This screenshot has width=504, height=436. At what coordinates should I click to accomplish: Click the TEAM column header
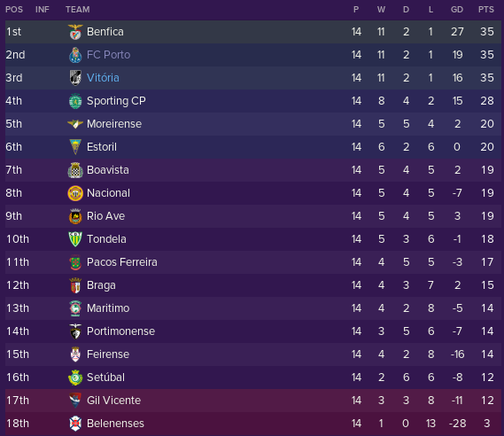pyautogui.click(x=77, y=10)
